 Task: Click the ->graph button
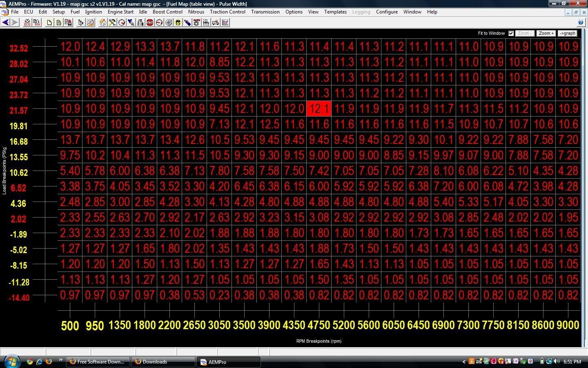tap(568, 34)
